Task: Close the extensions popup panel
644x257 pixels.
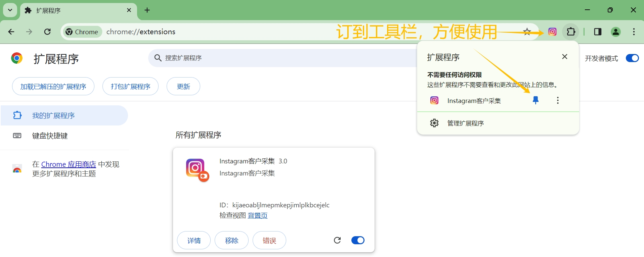Action: click(x=565, y=57)
